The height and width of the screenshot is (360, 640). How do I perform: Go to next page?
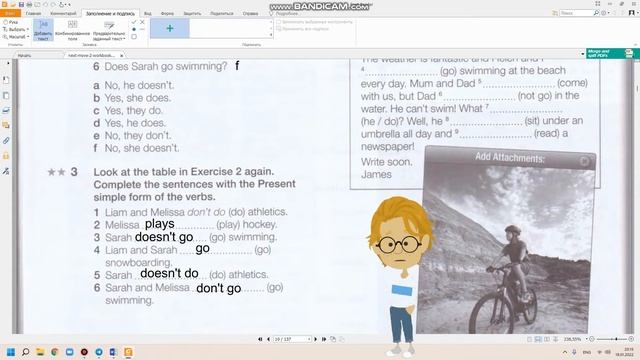point(316,339)
